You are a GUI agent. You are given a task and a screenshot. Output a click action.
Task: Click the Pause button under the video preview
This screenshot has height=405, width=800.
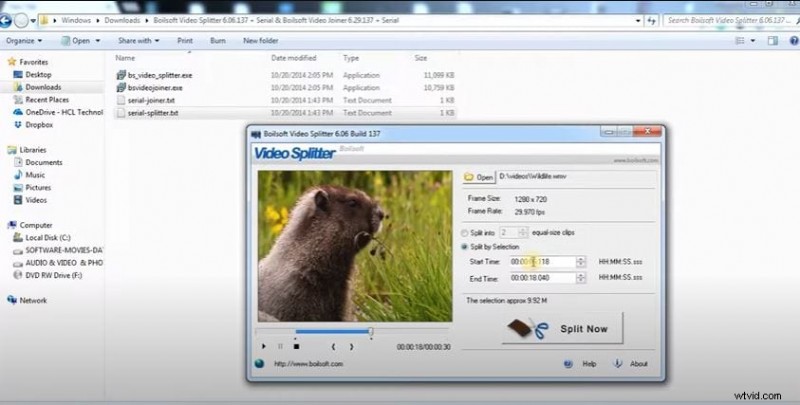(x=280, y=346)
